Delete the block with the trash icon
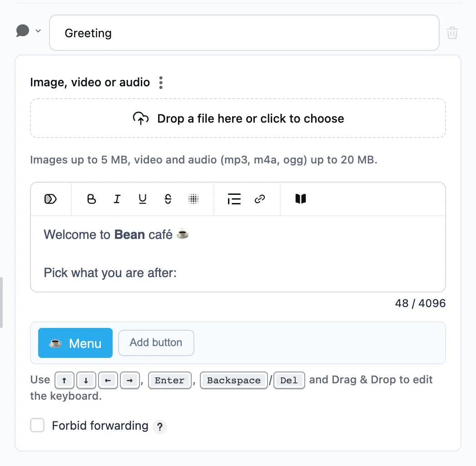The height and width of the screenshot is (466, 476). (452, 33)
